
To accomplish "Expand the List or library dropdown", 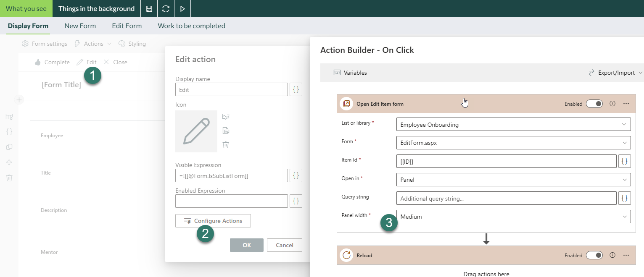I will coord(513,124).
